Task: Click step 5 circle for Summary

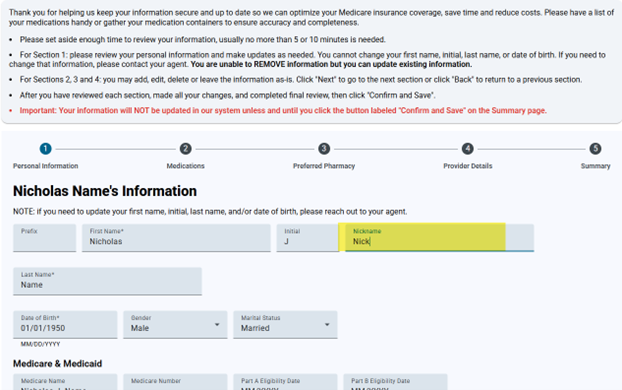Action: [x=595, y=149]
